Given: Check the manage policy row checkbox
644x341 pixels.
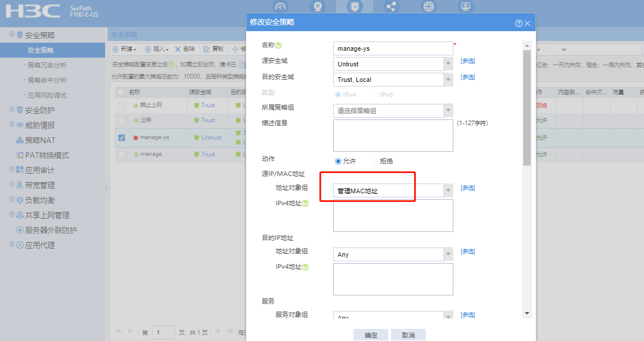Looking at the screenshot, I should (121, 154).
